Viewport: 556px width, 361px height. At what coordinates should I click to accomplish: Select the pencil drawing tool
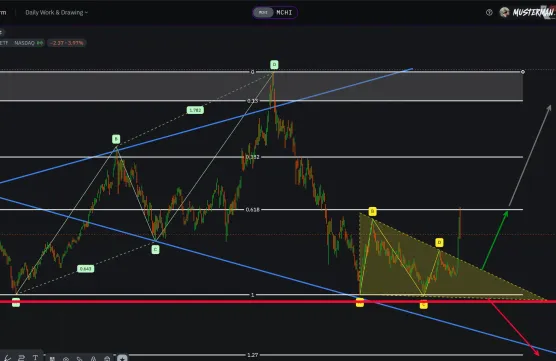point(7,358)
